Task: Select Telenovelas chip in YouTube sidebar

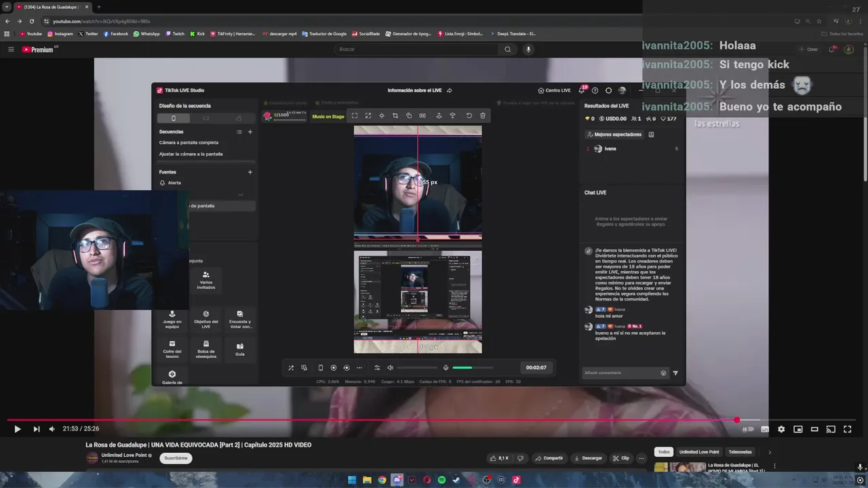Action: pos(741,452)
